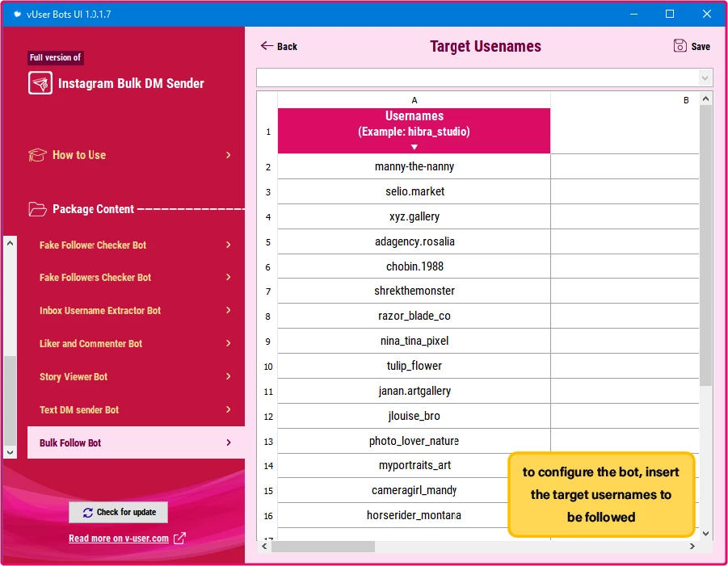Expand Liker and Commenter Bot chevron
The width and height of the screenshot is (728, 566).
tap(229, 343)
